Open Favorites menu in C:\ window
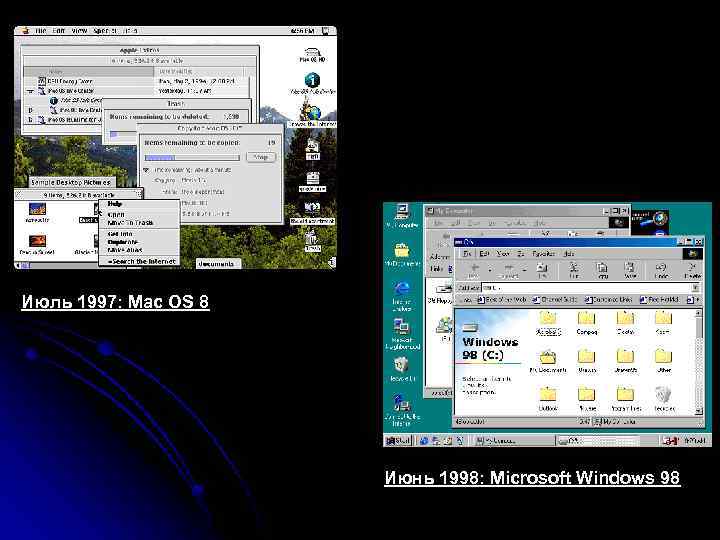The image size is (720, 540). [x=543, y=253]
